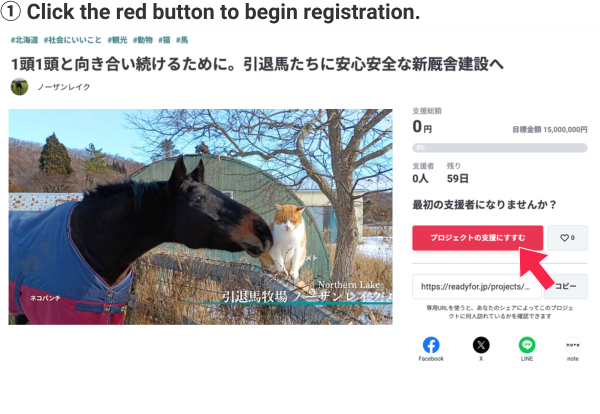Open the #観光 hashtag link

117,40
